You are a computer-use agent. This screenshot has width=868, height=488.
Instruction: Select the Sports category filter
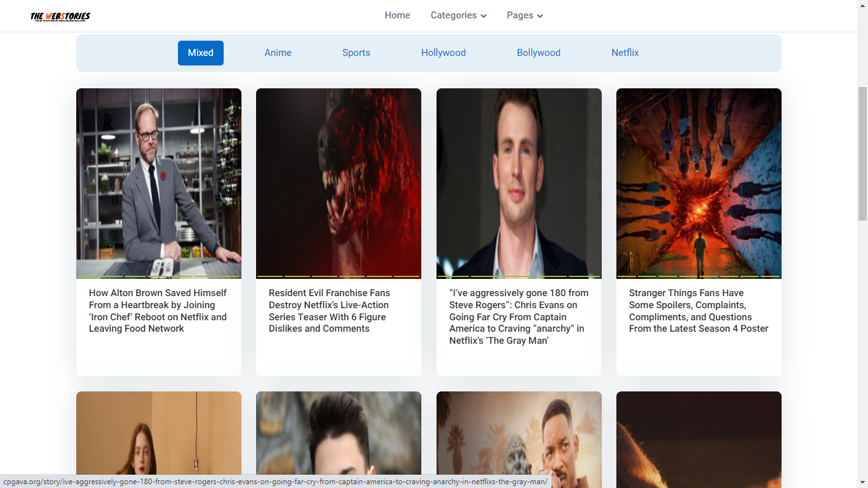(356, 53)
